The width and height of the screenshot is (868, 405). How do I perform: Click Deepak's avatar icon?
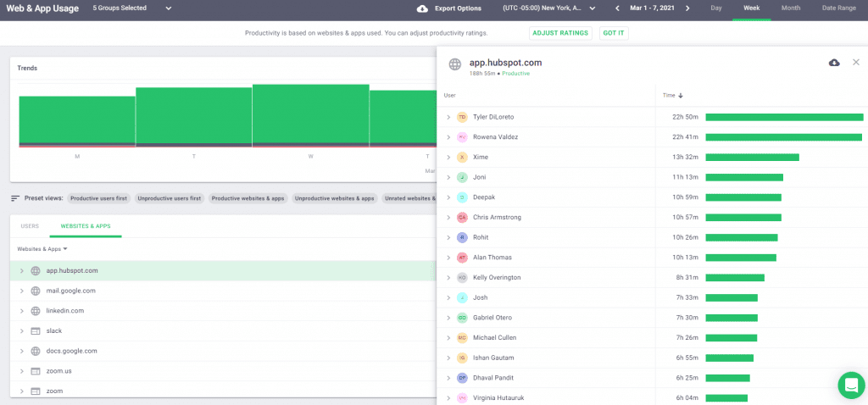click(x=462, y=197)
